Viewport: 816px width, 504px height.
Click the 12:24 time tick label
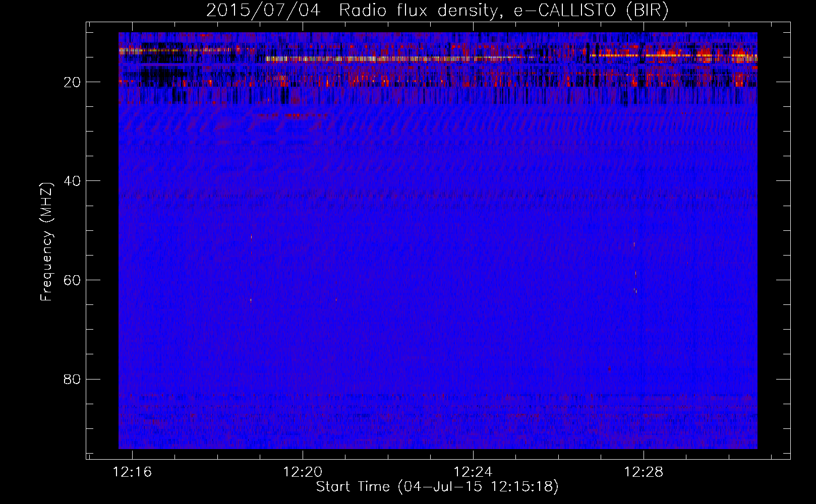[473, 472]
